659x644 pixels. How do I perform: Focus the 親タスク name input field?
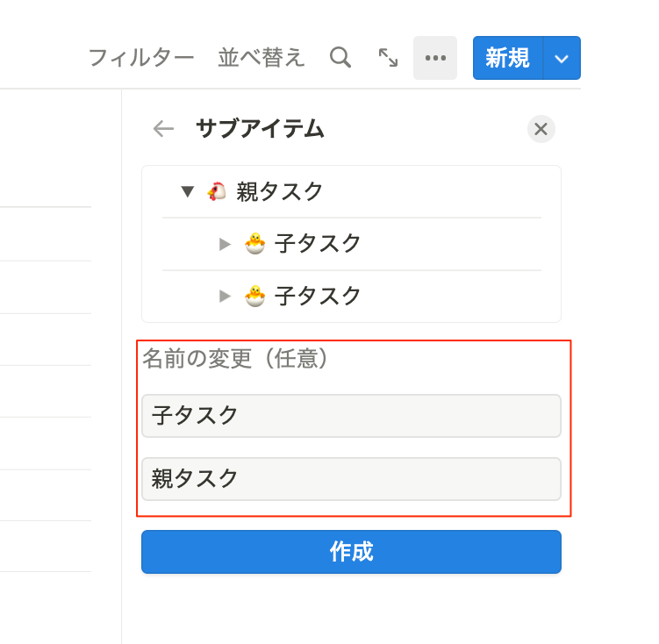coord(351,479)
